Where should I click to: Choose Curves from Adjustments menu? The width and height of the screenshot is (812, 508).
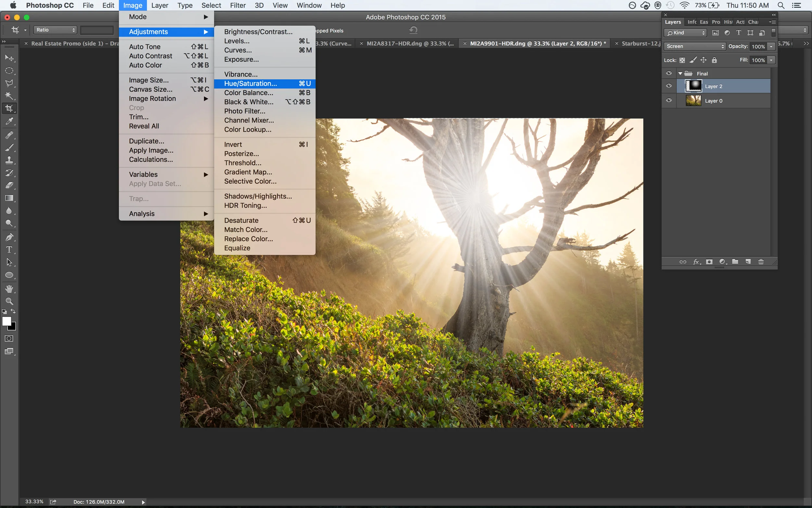[264, 50]
